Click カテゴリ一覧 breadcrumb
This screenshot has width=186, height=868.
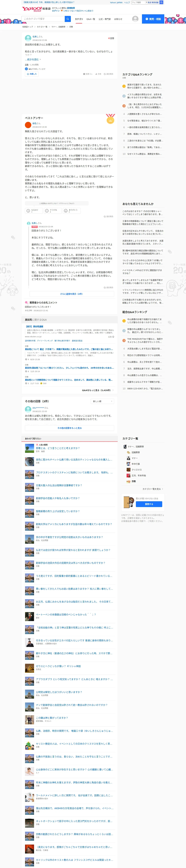coord(42,27)
